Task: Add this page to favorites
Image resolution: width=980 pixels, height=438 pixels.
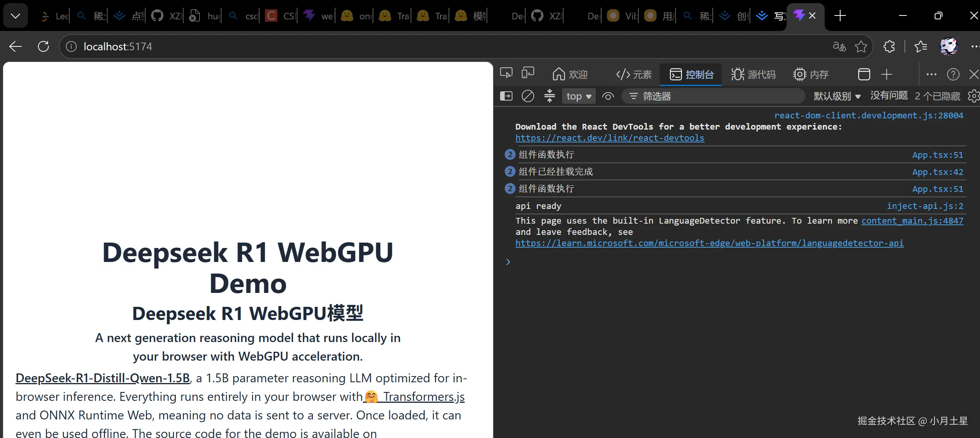Action: point(861,46)
